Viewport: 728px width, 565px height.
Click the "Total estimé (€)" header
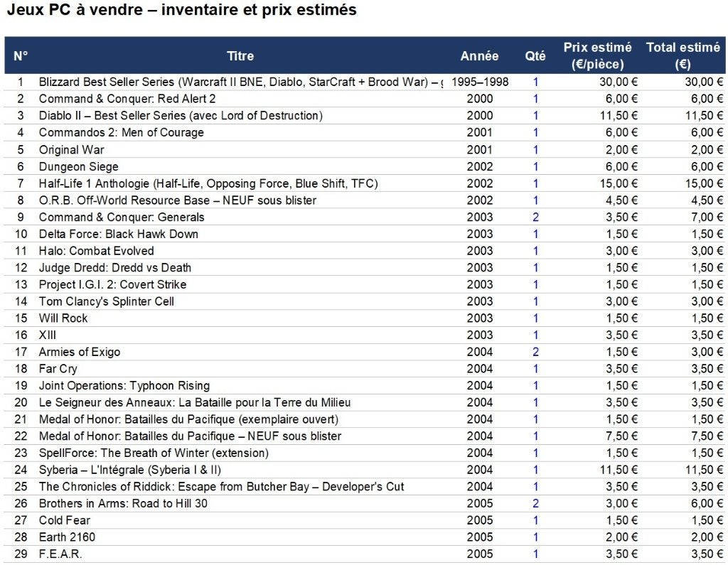click(x=683, y=55)
